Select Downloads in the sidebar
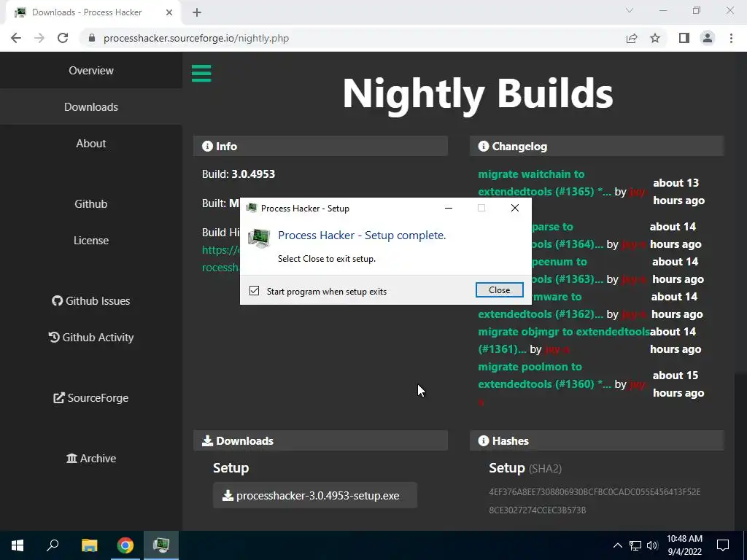 click(x=91, y=107)
